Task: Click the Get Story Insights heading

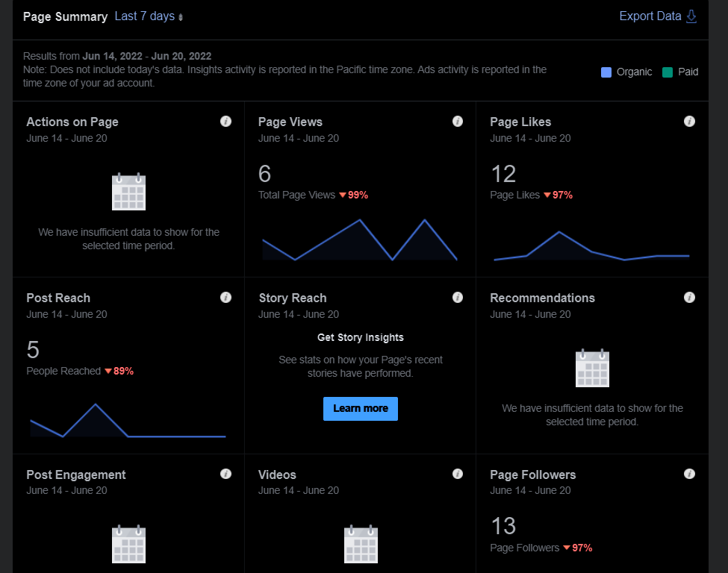Action: pyautogui.click(x=361, y=337)
